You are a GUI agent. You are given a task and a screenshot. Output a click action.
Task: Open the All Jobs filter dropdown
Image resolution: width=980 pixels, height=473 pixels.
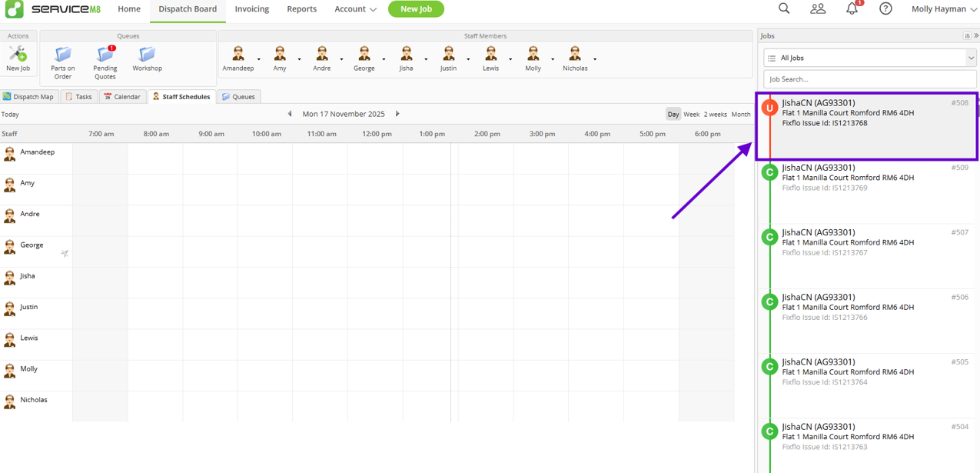click(870, 58)
